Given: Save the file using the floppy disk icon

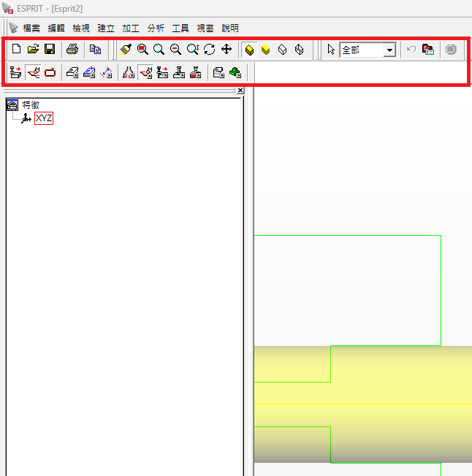Looking at the screenshot, I should tap(50, 50).
